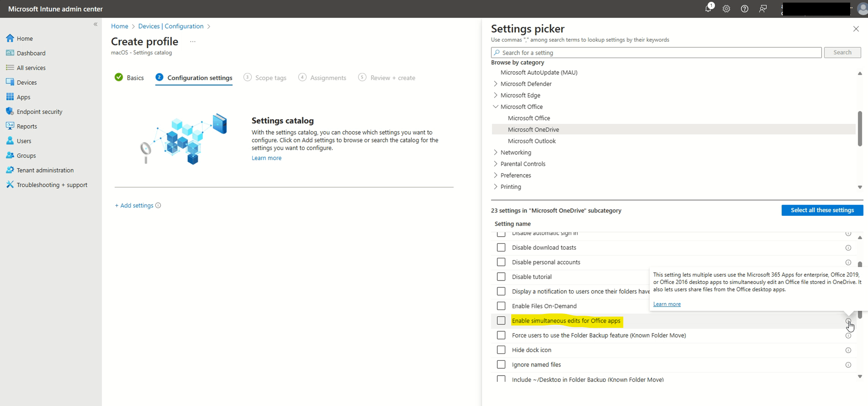
Task: Click the settings list scroll down arrow
Action: [x=860, y=376]
